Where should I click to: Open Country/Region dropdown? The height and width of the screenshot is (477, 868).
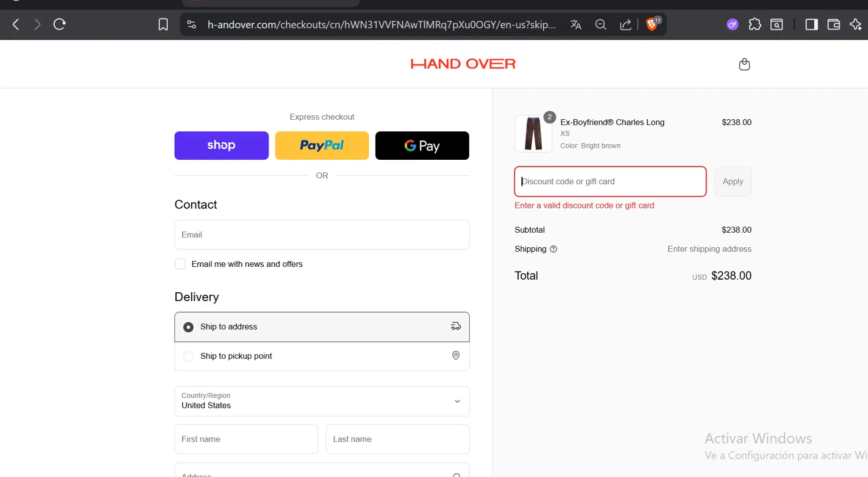click(322, 401)
